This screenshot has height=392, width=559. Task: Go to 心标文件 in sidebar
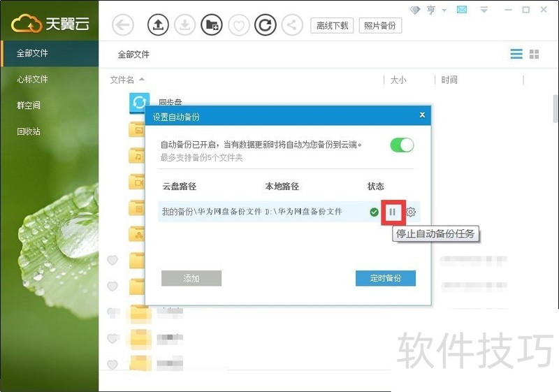(33, 79)
